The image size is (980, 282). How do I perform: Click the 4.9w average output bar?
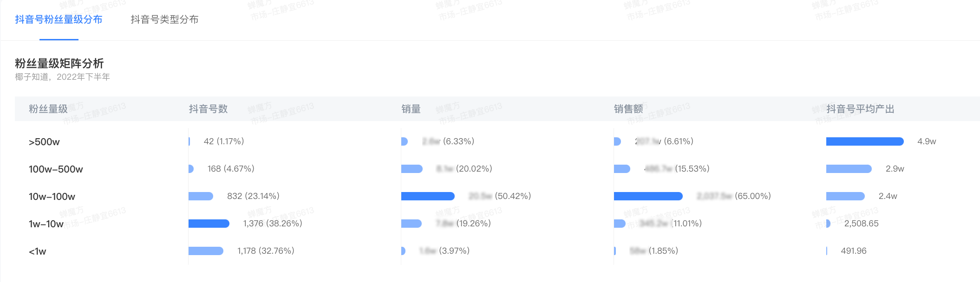point(865,141)
